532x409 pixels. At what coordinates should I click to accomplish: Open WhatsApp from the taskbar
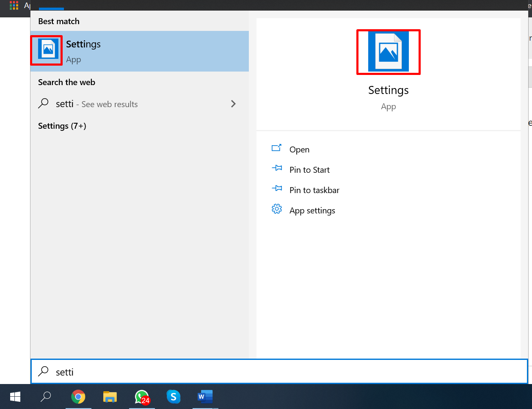click(x=142, y=397)
